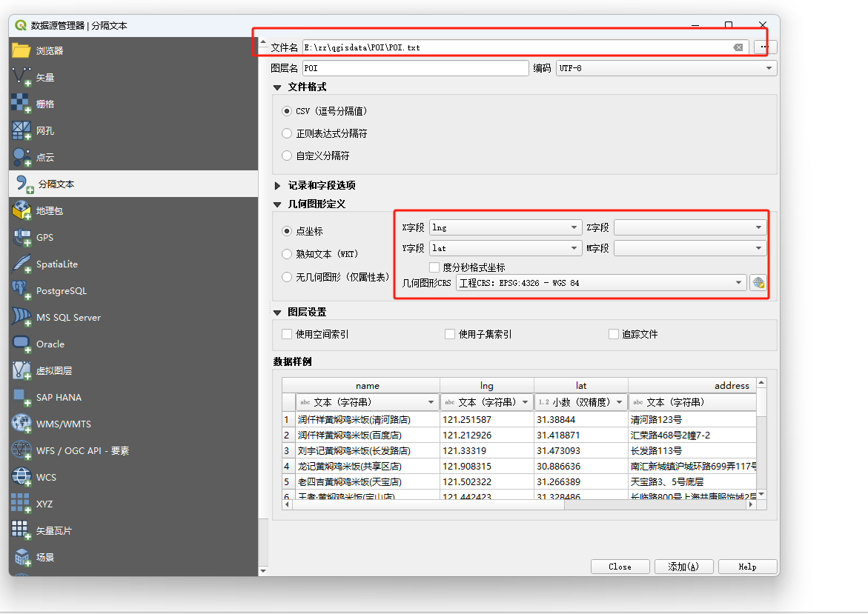The height and width of the screenshot is (614, 868).
Task: Expand the record and field options (记录和字段选项) section
Action: pyautogui.click(x=278, y=186)
